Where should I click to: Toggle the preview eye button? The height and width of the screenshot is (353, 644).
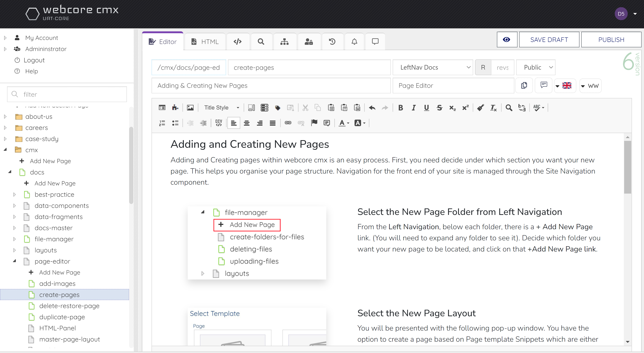tap(507, 40)
